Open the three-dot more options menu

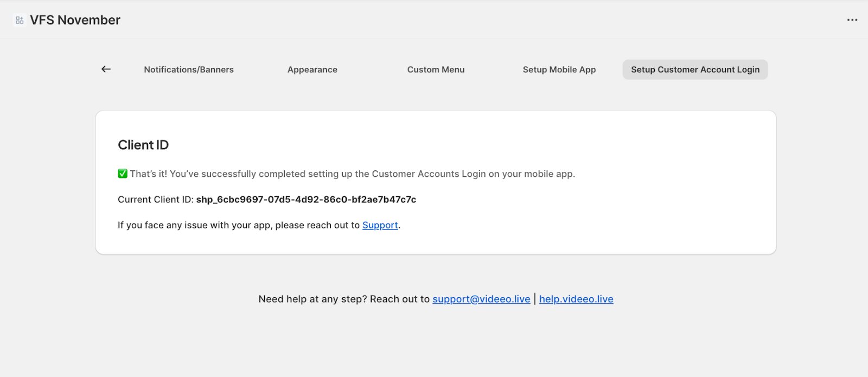click(852, 20)
